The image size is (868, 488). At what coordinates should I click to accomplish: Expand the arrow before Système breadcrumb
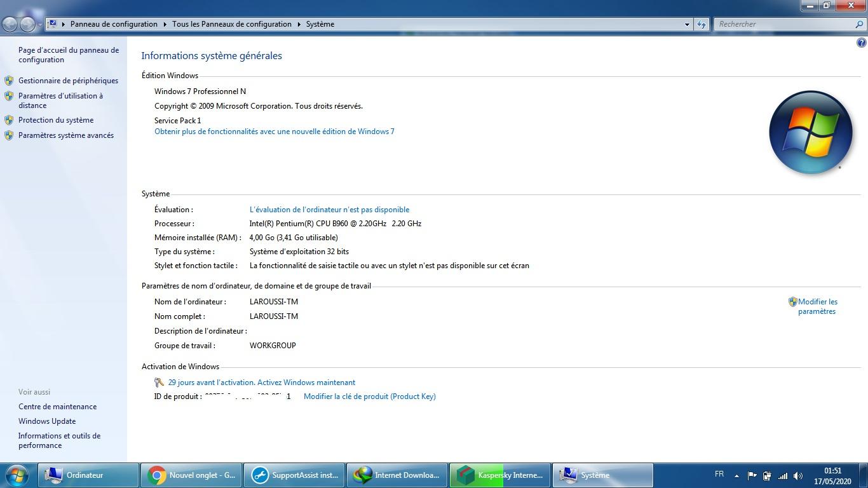point(299,24)
